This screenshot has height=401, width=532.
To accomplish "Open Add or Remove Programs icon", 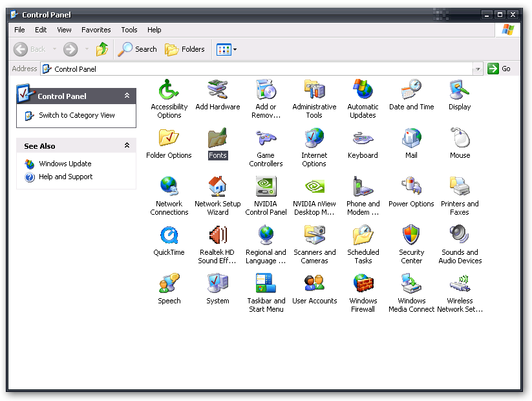I will (266, 90).
